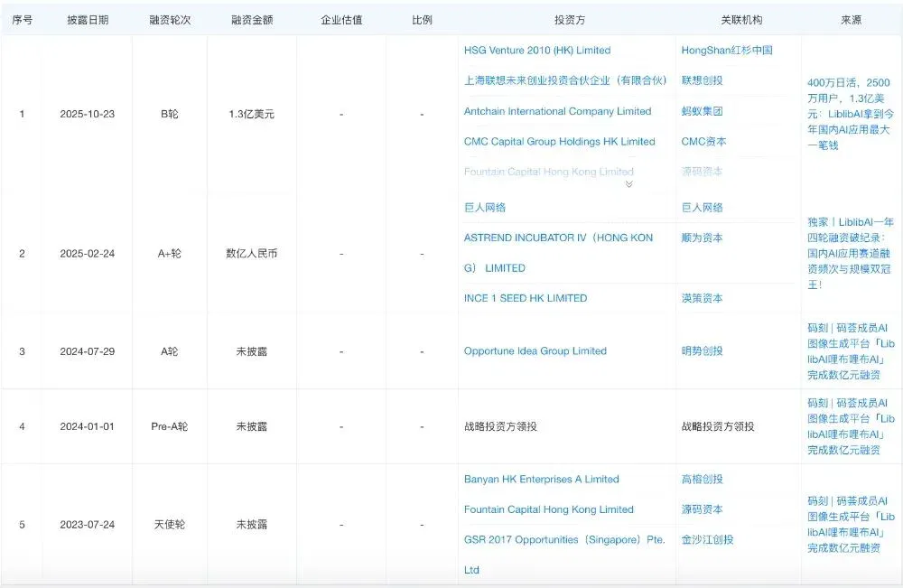Open Opportune Idea Group Limited link

[535, 351]
